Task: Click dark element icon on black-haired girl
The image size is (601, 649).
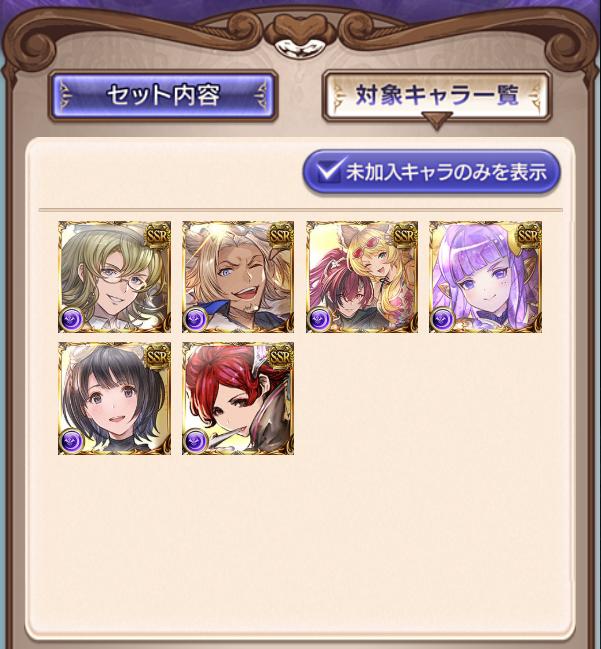Action: click(72, 441)
